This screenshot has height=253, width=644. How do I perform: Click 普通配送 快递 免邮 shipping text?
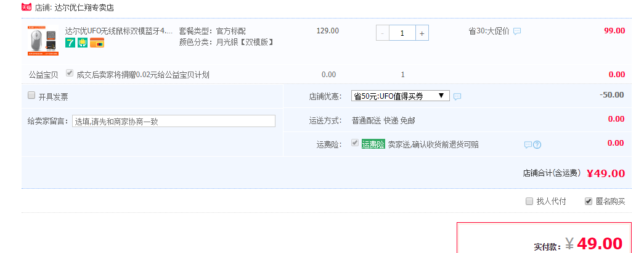click(x=383, y=120)
